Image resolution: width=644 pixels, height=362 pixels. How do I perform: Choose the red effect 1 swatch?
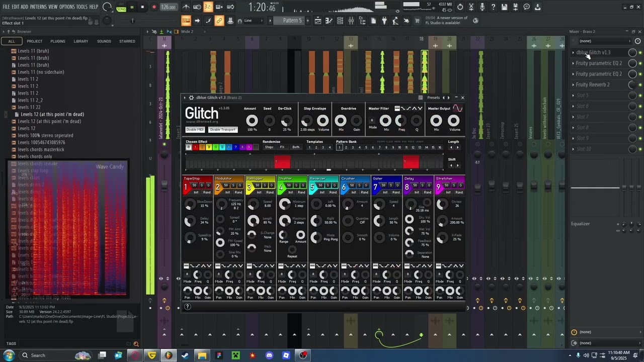point(195,147)
